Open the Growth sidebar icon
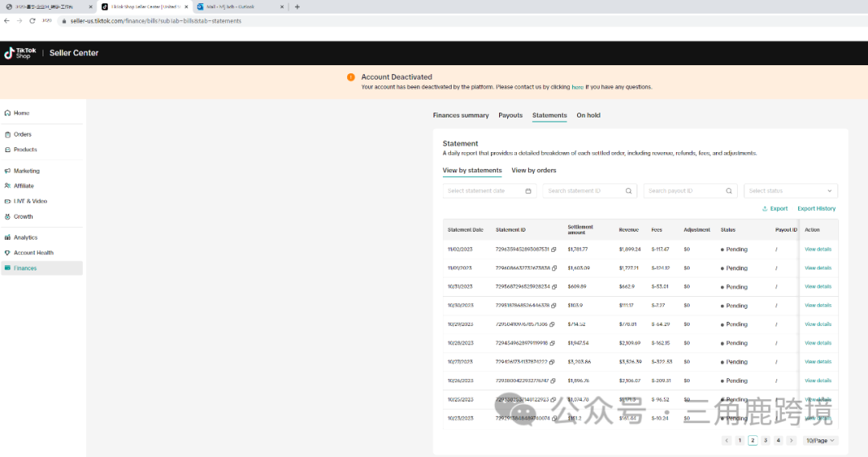868x457 pixels. (x=8, y=216)
